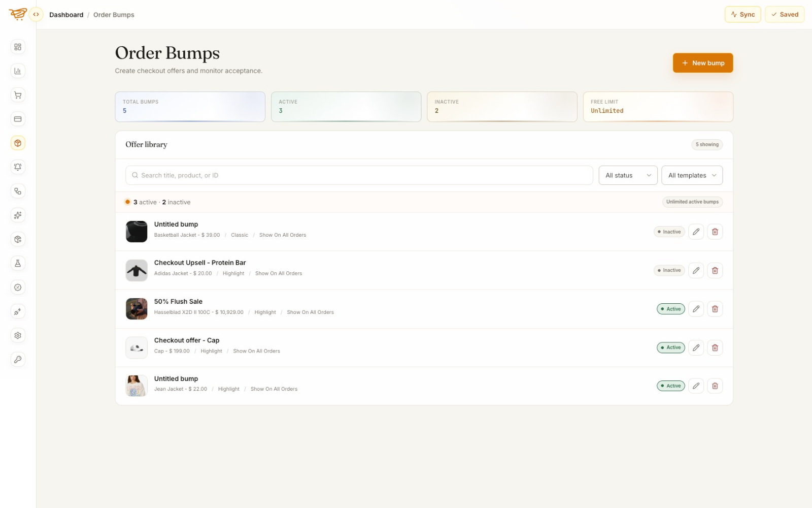Edit the Jean Jacket untitled bump

tap(696, 386)
